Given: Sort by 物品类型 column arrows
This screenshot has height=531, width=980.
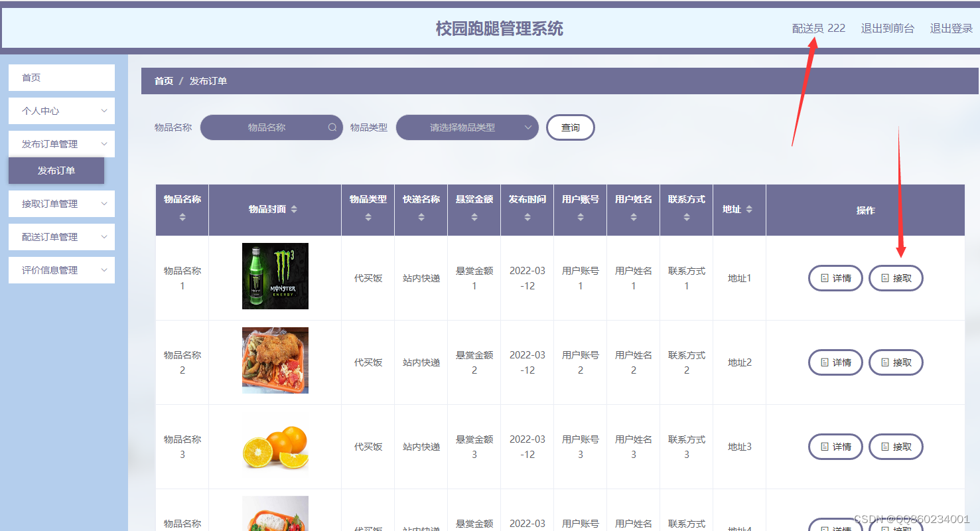Looking at the screenshot, I should [x=368, y=217].
